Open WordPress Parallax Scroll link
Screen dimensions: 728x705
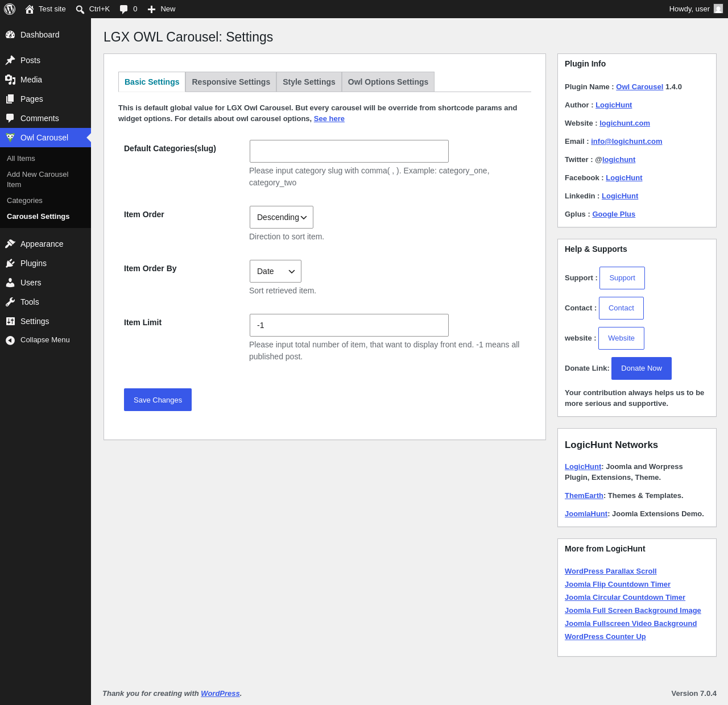tap(610, 571)
